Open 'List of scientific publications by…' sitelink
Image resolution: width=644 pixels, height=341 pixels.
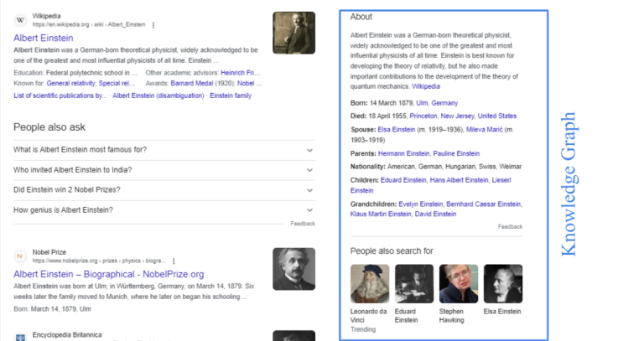pos(60,96)
